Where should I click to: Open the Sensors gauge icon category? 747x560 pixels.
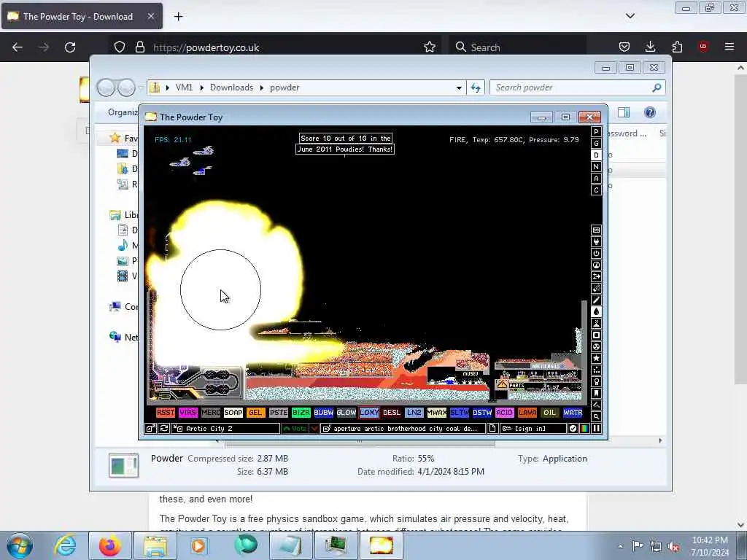click(x=596, y=265)
